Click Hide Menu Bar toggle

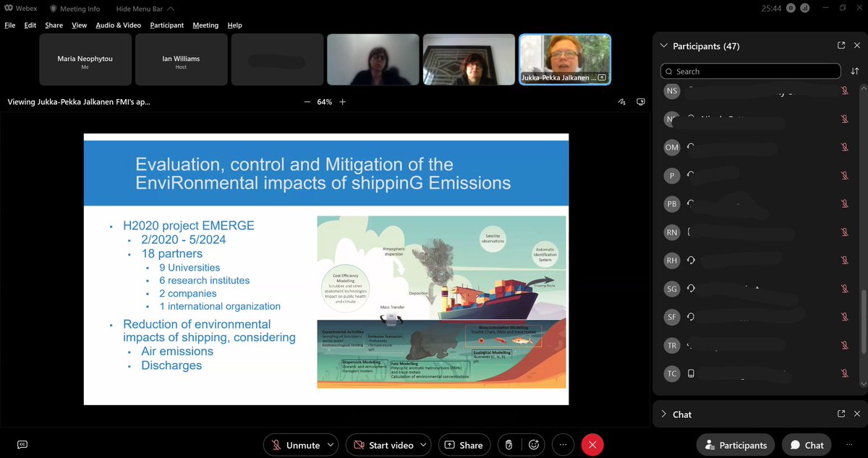coord(144,9)
